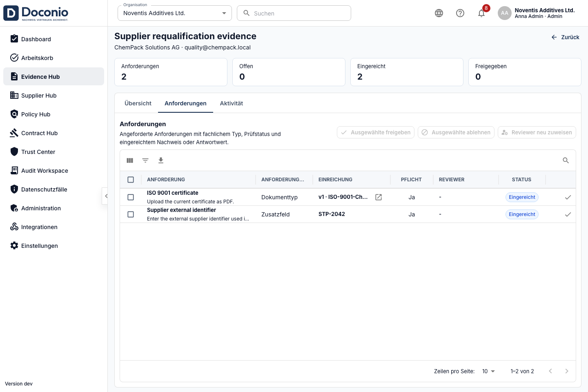Viewport: 588px width, 392px height.
Task: Go back via the Zurück link
Action: pos(565,37)
